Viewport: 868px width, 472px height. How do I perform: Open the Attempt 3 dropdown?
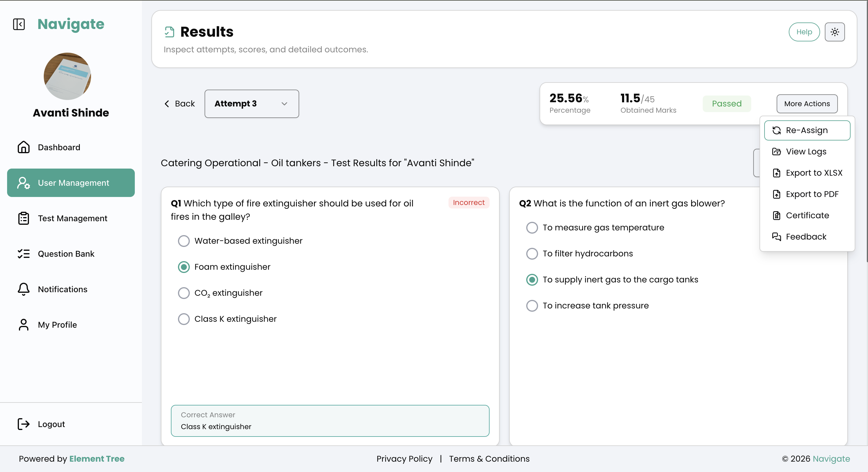(x=252, y=104)
